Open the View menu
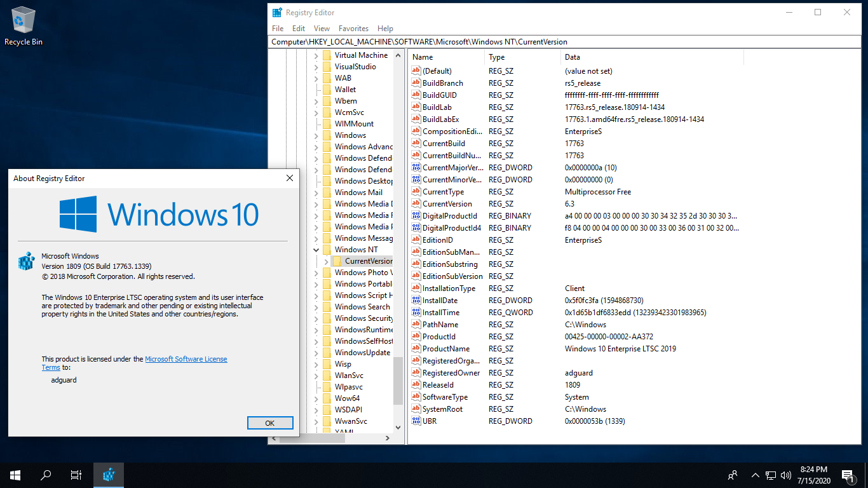The image size is (868, 488). click(x=322, y=29)
